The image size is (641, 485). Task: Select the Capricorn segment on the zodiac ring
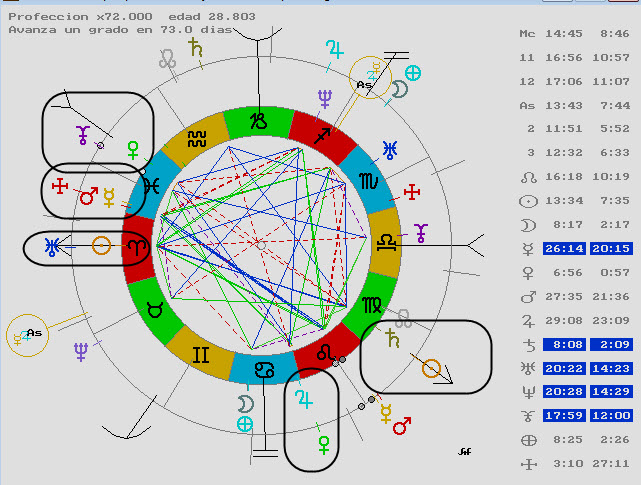[x=258, y=121]
